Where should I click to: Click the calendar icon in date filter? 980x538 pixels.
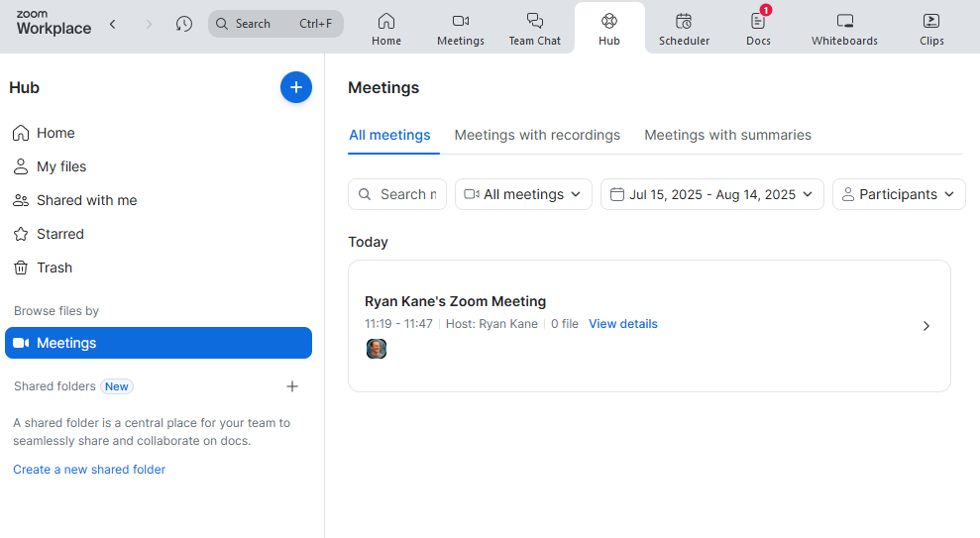pyautogui.click(x=617, y=194)
